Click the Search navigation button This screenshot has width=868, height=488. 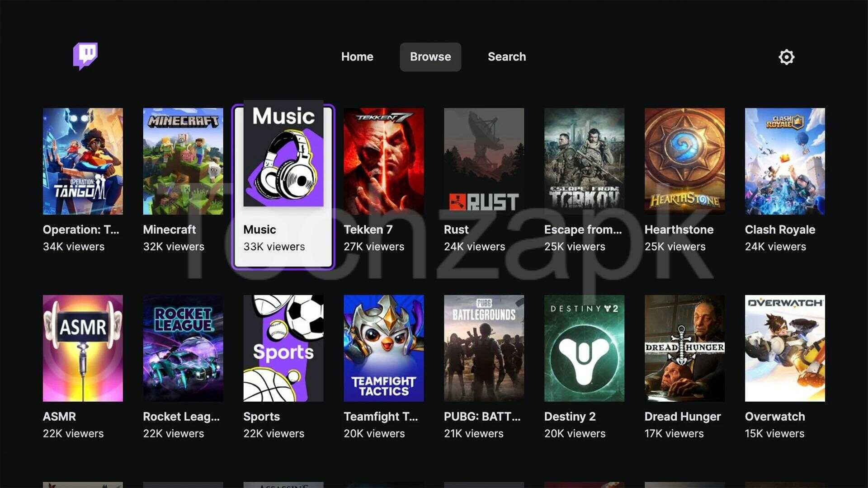[505, 56]
